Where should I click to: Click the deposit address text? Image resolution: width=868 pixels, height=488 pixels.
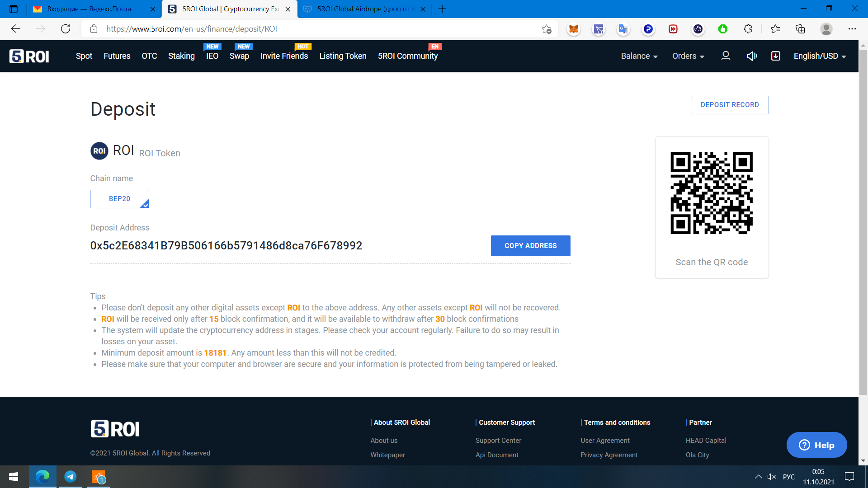226,246
